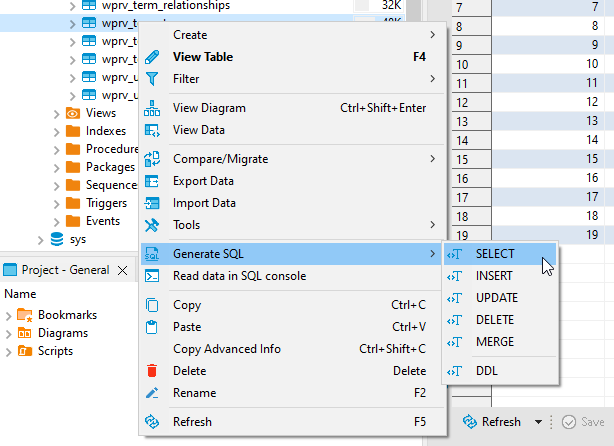
Task: Choose DDL in the submenu
Action: click(487, 371)
